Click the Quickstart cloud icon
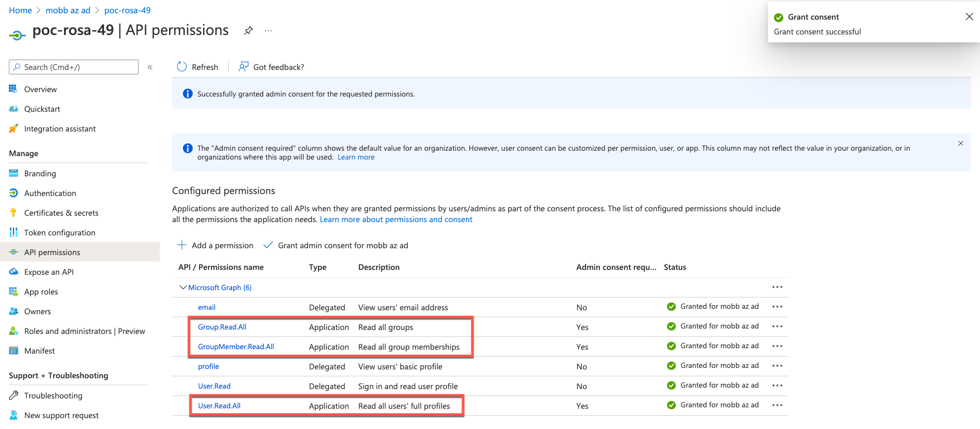Screen dimensions: 980x429 coord(13,108)
